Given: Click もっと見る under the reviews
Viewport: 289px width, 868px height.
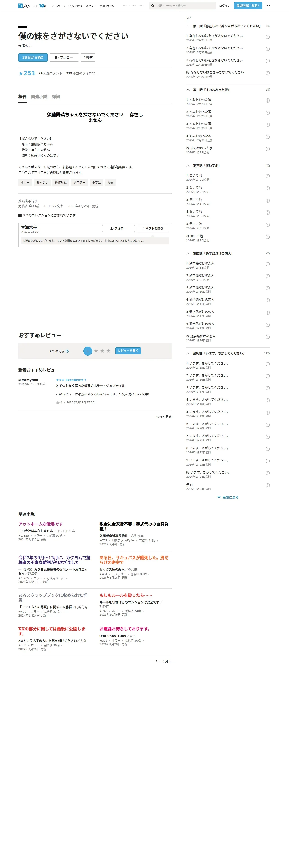Looking at the screenshot, I should (163, 417).
